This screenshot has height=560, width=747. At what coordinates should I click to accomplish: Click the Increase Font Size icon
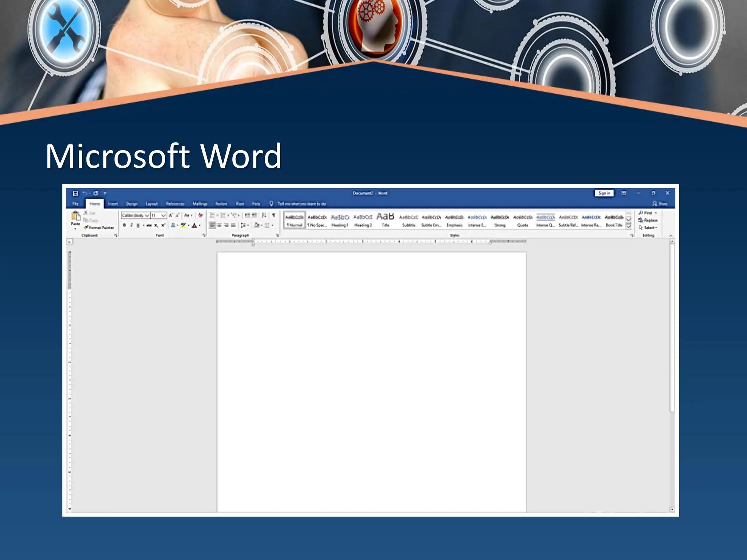pos(171,215)
